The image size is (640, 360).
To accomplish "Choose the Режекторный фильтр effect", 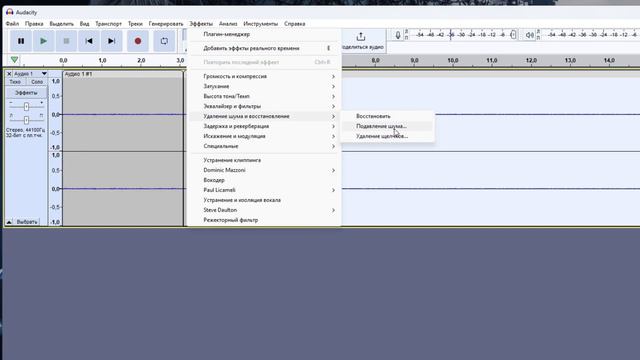I will click(x=264, y=220).
